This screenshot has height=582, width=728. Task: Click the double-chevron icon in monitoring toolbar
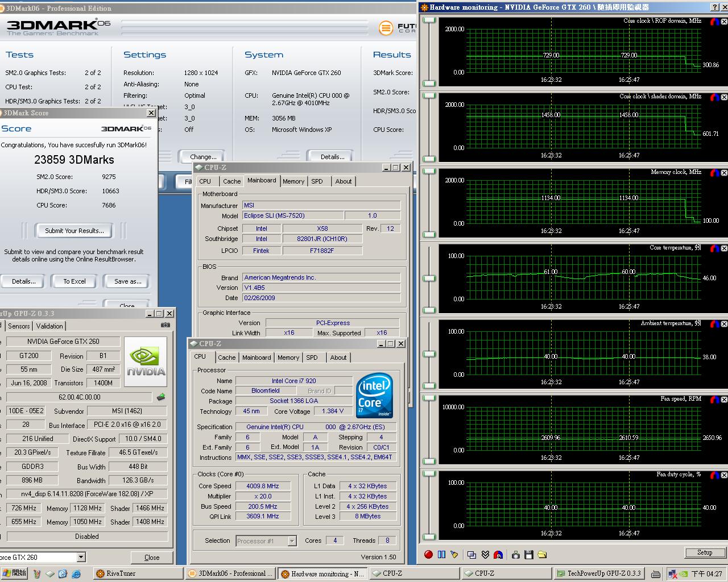[485, 555]
